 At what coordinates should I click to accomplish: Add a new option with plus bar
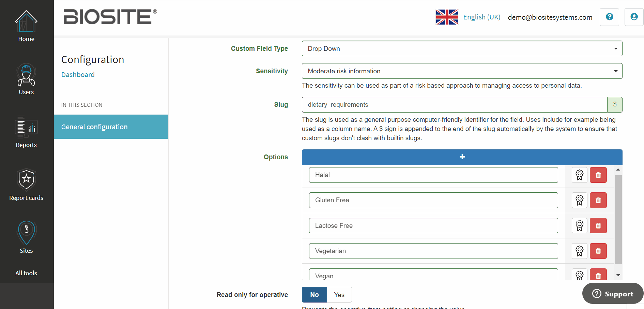tap(462, 157)
